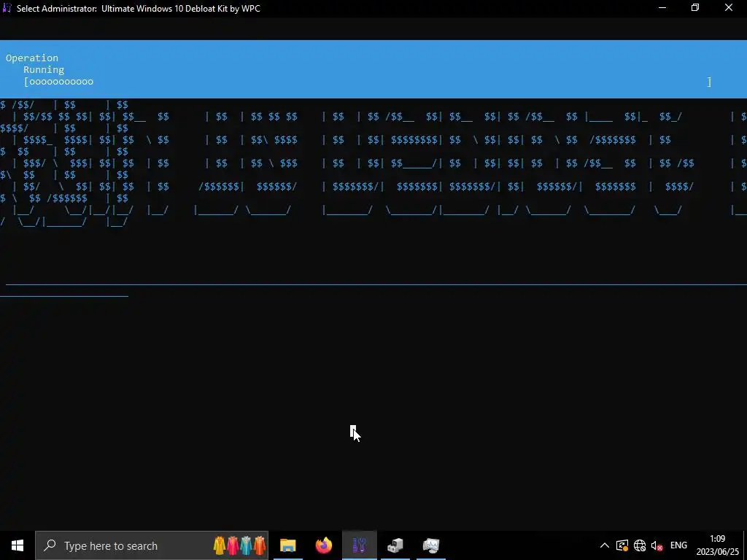
Task: Click the muted volume tray icon
Action: pyautogui.click(x=657, y=545)
